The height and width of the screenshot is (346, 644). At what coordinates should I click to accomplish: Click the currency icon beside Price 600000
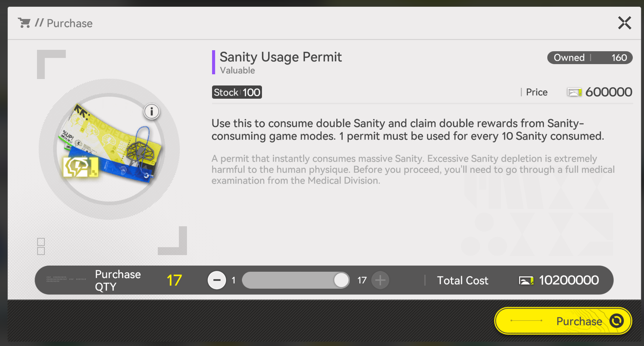pyautogui.click(x=574, y=92)
